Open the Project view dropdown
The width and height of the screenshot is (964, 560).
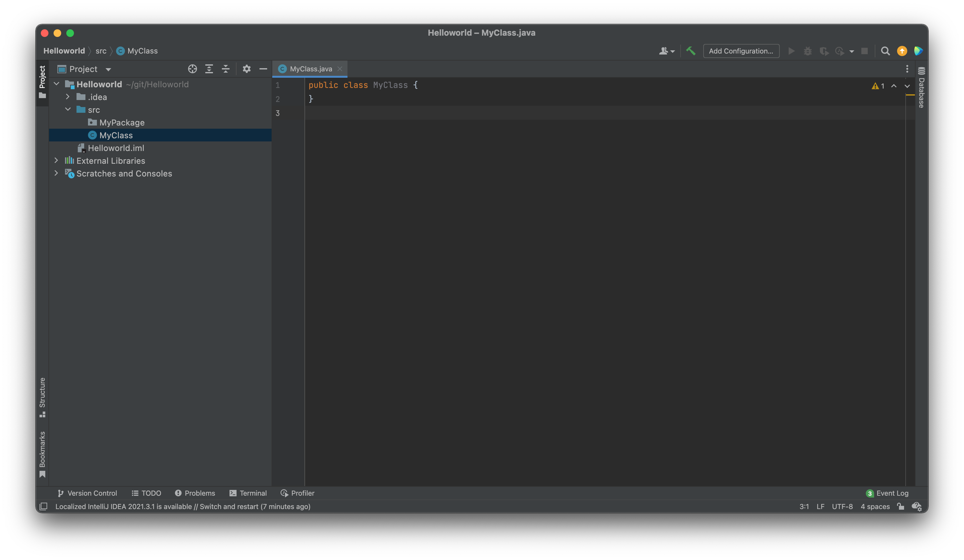(108, 69)
